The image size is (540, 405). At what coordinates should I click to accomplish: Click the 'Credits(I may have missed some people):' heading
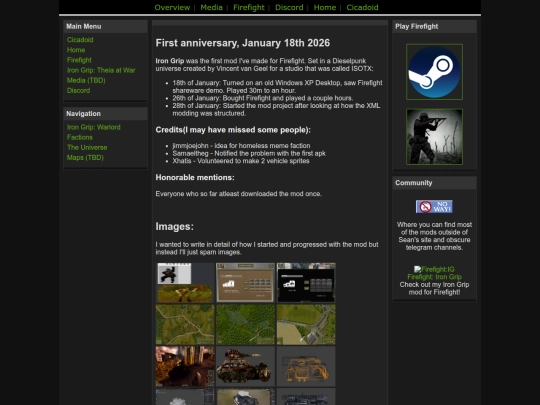233,130
